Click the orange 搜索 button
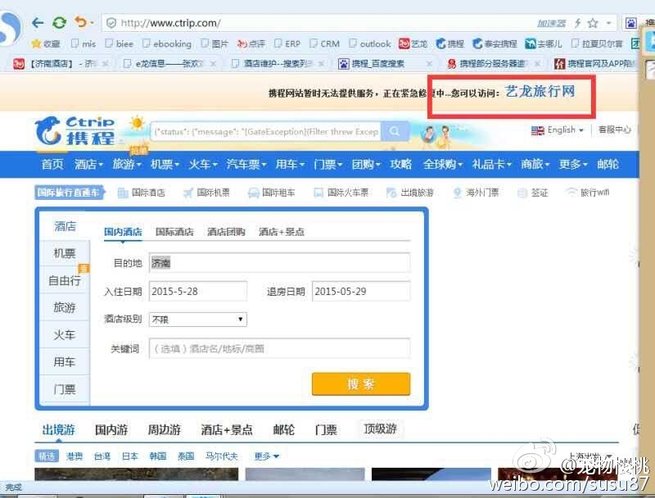 [360, 384]
